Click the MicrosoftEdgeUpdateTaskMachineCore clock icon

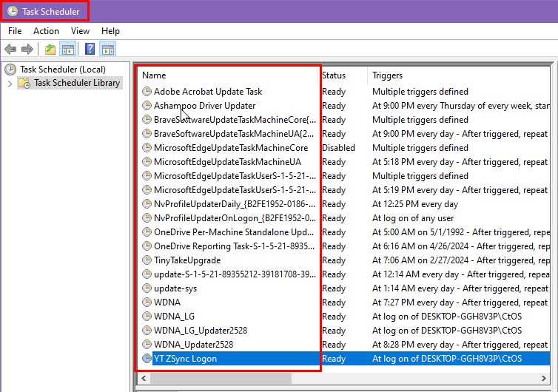(147, 148)
